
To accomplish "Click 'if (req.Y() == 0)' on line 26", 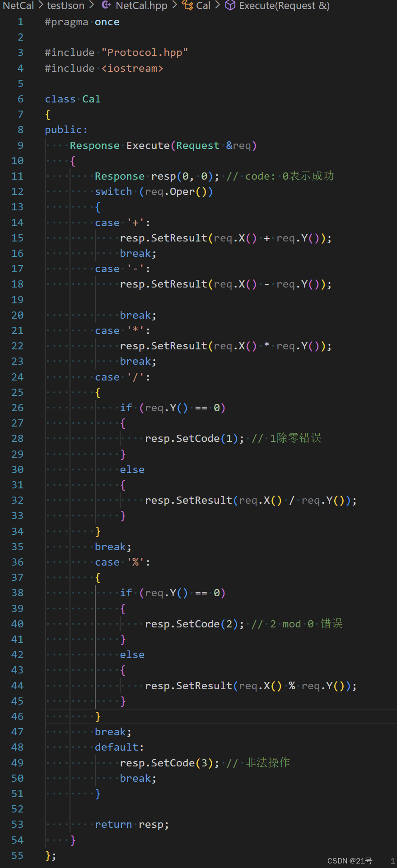I will click(x=173, y=408).
